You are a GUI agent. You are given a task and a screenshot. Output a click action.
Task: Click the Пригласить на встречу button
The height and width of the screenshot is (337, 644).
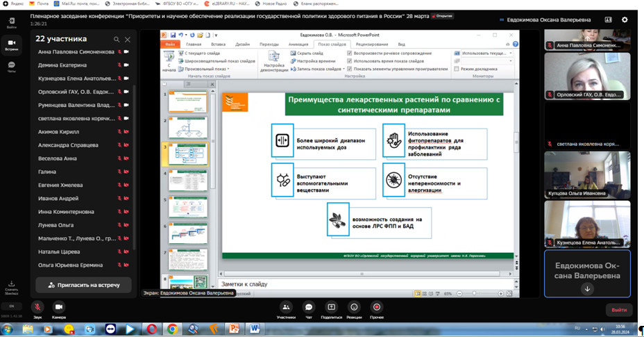pos(83,285)
